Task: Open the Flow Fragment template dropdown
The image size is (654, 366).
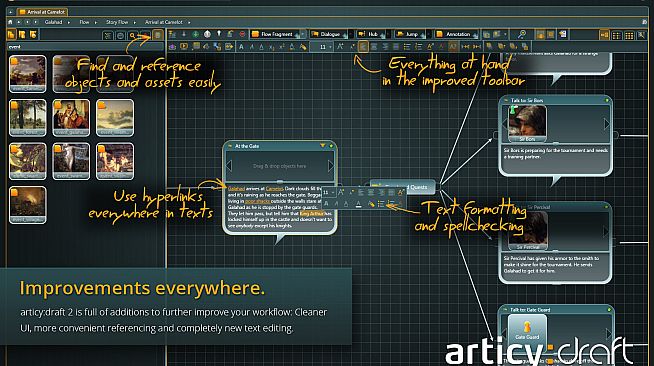Action: point(303,34)
